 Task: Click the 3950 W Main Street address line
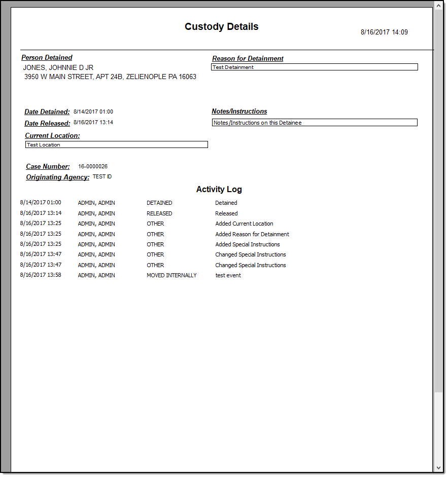pos(110,77)
